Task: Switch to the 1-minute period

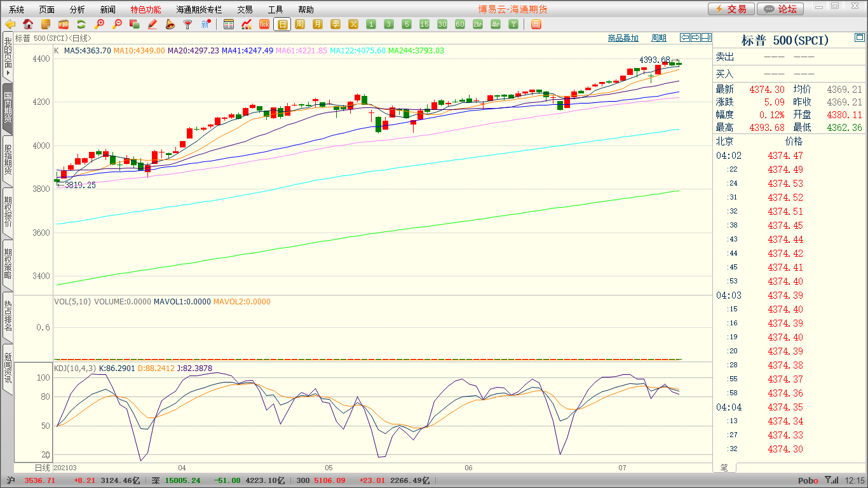Action: pos(371,24)
